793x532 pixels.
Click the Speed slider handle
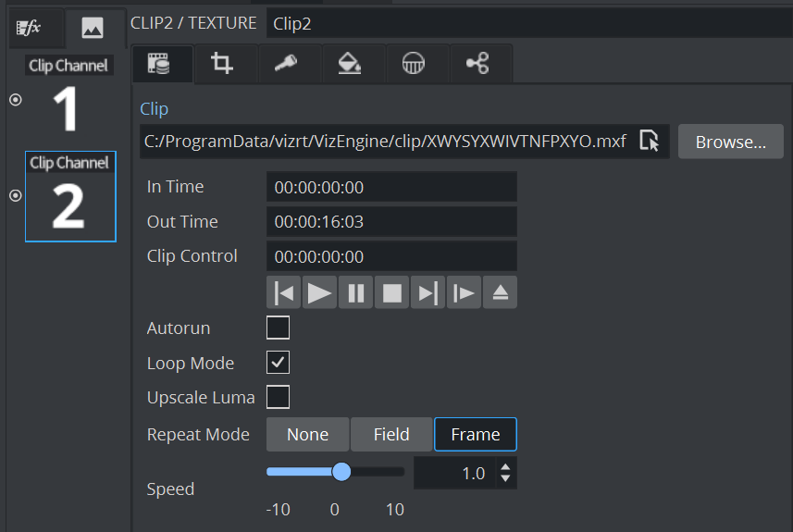[x=341, y=472]
